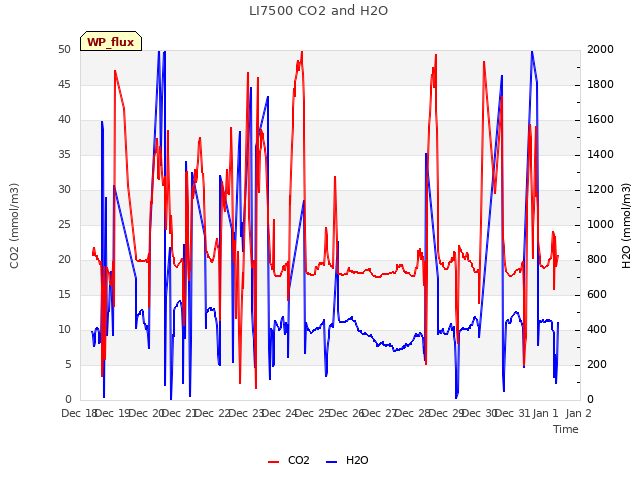Toggle the CO2 legend entry
The image size is (640, 480).
pyautogui.click(x=289, y=460)
